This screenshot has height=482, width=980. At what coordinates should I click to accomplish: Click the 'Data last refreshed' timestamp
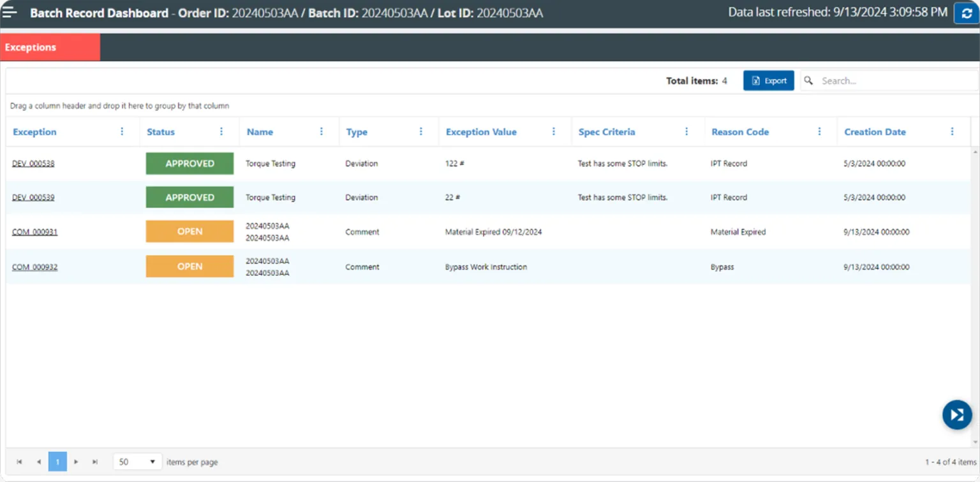point(838,12)
